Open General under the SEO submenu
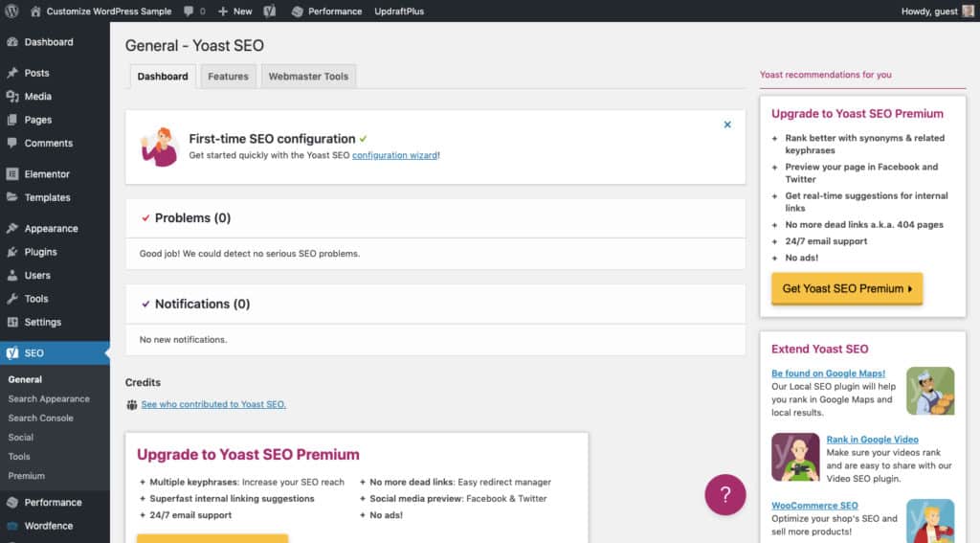The height and width of the screenshot is (543, 980). (25, 380)
